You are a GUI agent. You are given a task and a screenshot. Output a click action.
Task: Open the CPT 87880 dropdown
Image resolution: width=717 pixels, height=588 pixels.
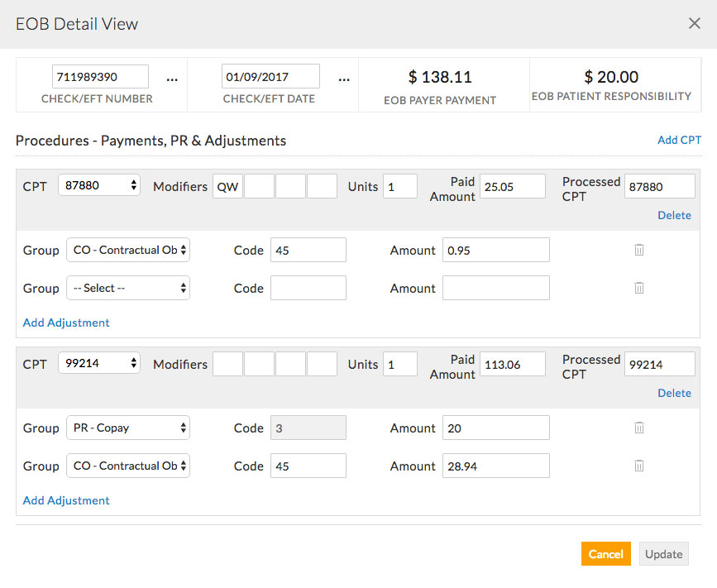click(99, 186)
